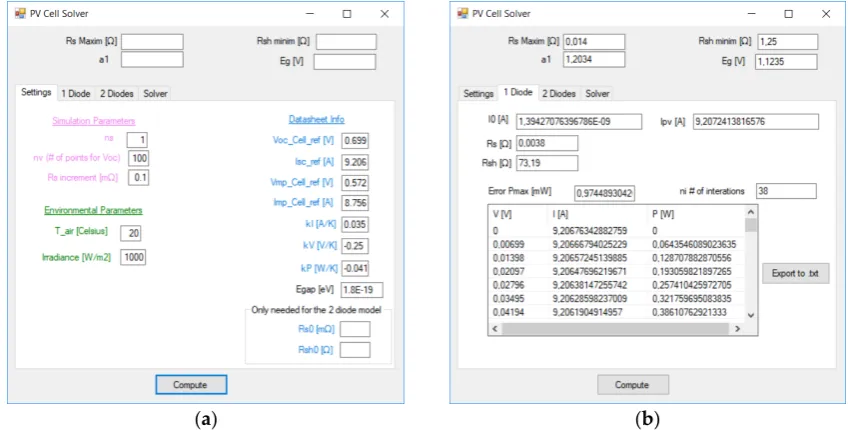Click the empty Rsh0 [Ω] field
Viewport: 849px width, 430px height.
click(x=355, y=350)
